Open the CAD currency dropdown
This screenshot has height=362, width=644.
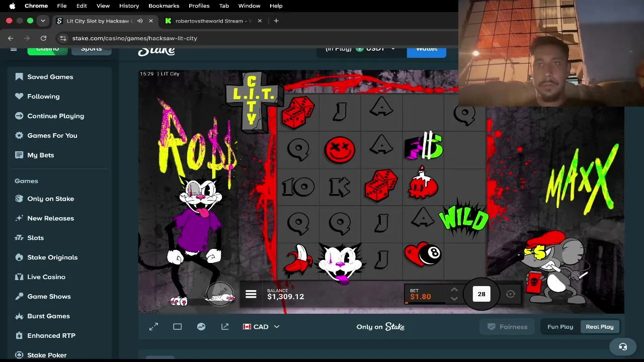261,327
